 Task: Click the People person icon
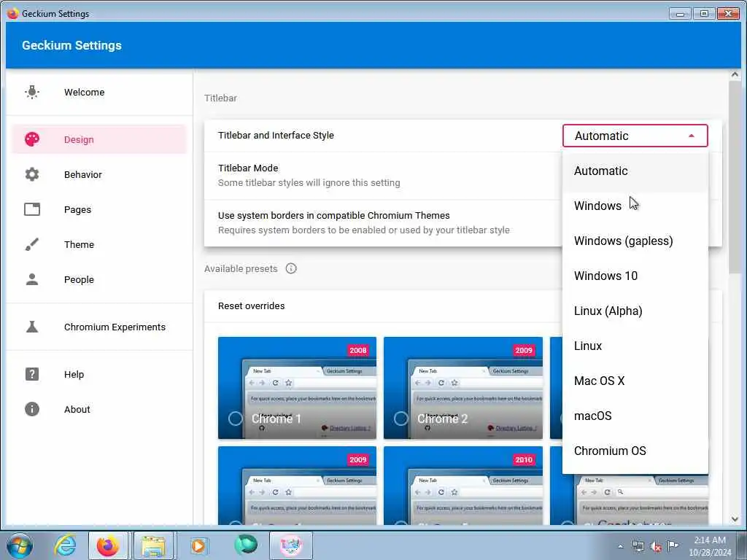[x=32, y=279]
